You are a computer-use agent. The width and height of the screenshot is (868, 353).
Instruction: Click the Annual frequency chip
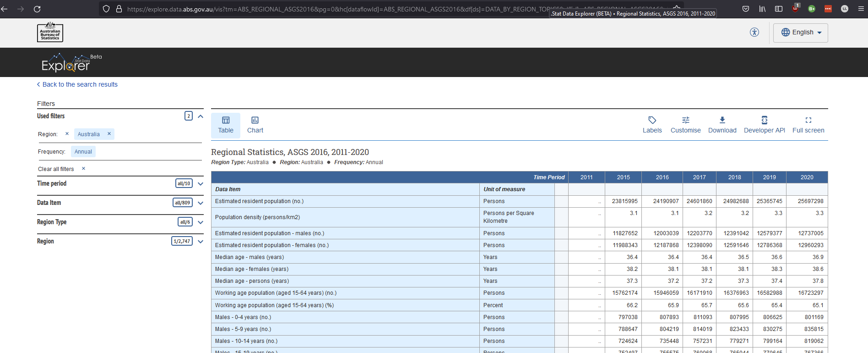[x=83, y=152]
